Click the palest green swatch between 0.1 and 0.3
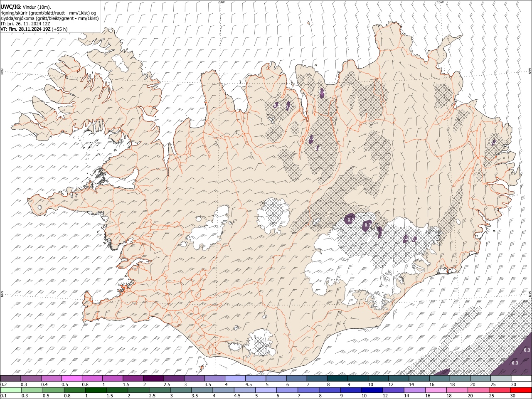 (11, 390)
